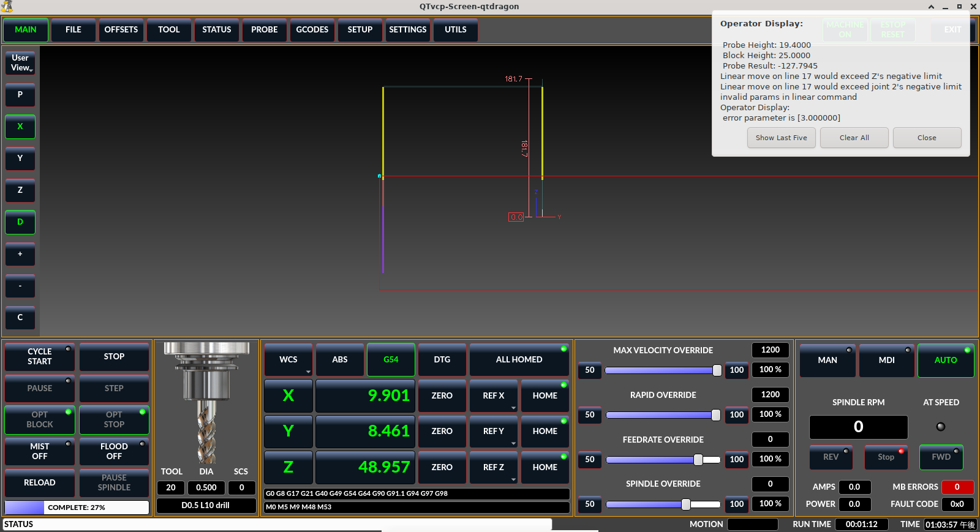Click ALL HOMED button
The image size is (980, 532).
(519, 360)
